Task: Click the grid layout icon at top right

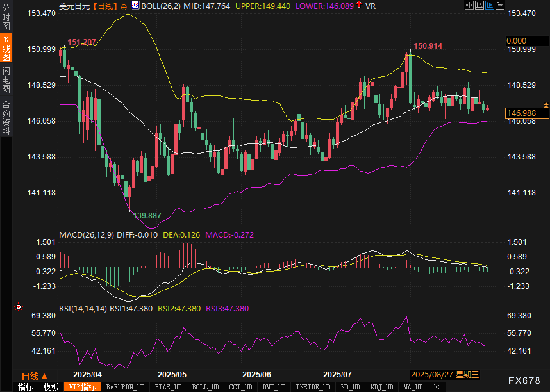Action: coord(469,5)
